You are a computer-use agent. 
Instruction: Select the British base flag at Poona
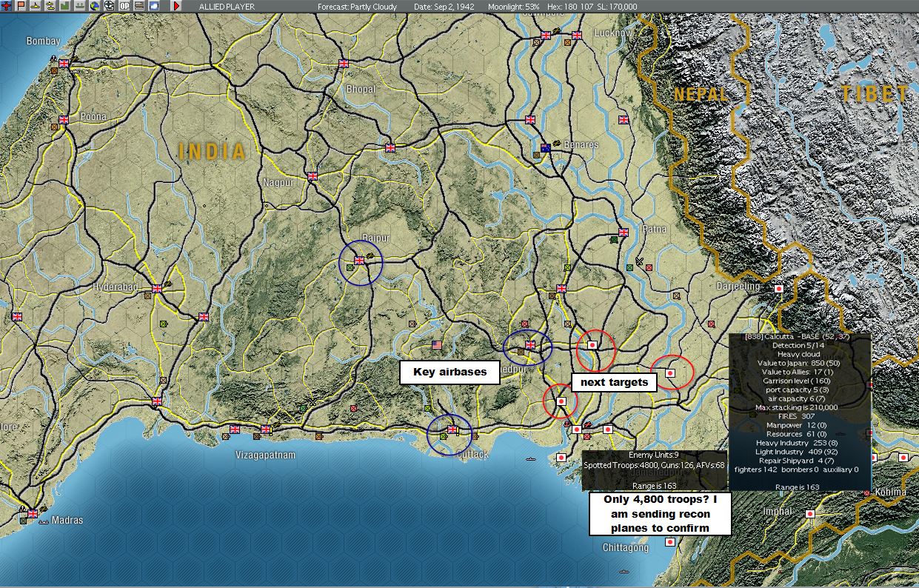(64, 119)
